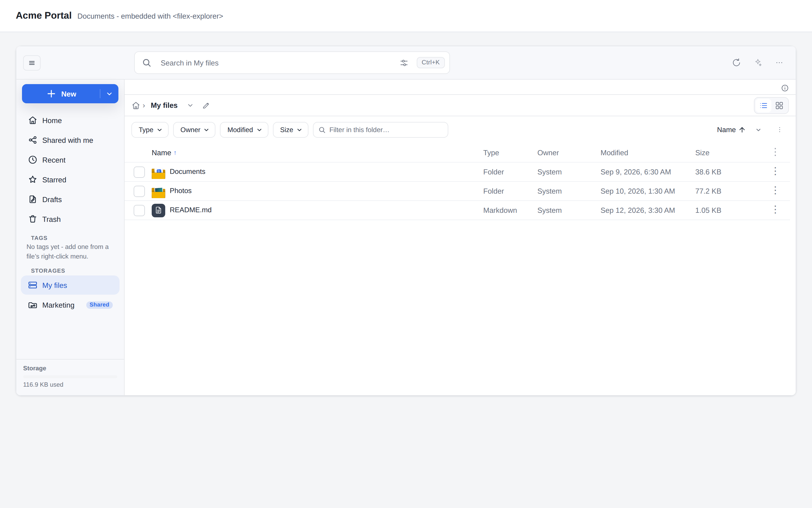Select the Documents row checkbox
This screenshot has height=508, width=812.
coord(139,172)
